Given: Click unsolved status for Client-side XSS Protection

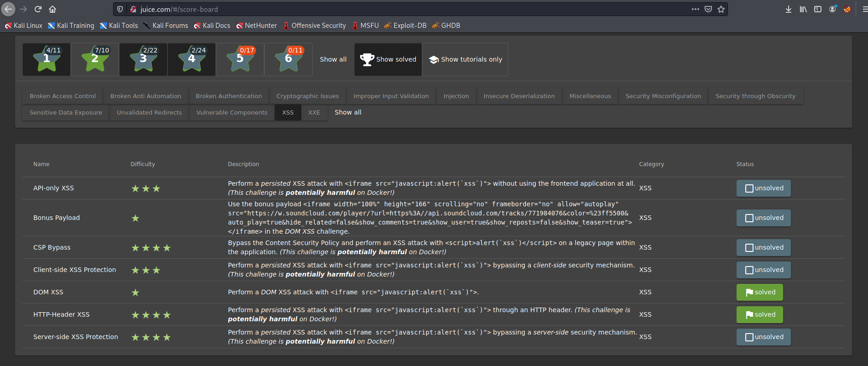Looking at the screenshot, I should tap(763, 270).
